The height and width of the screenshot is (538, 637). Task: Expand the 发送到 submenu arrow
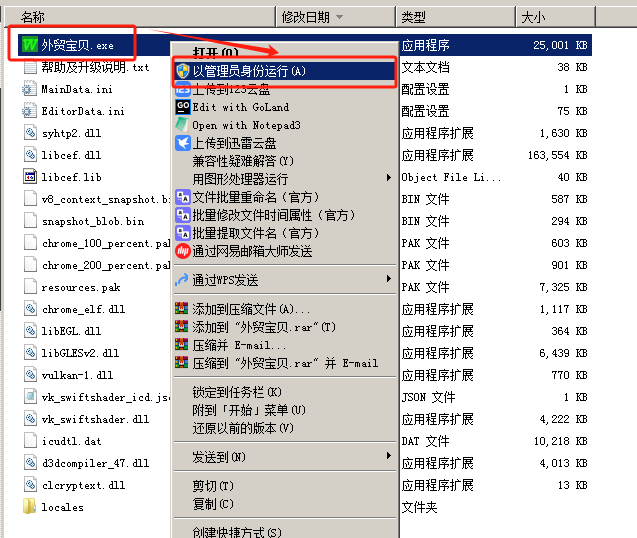tap(388, 457)
